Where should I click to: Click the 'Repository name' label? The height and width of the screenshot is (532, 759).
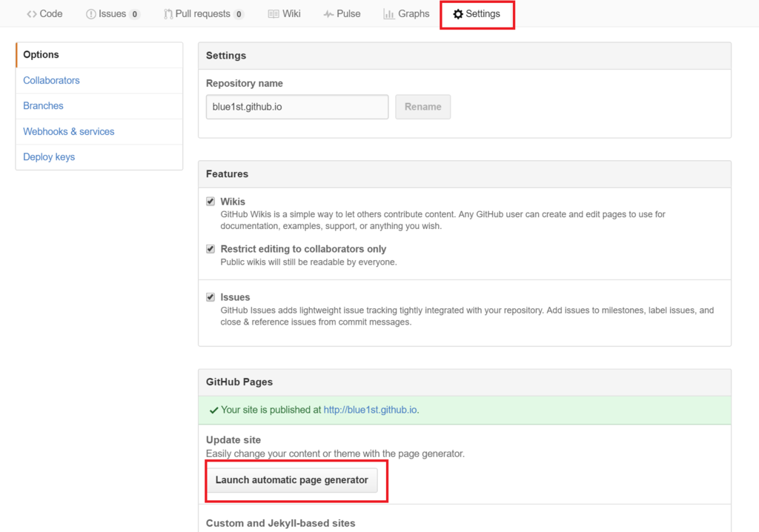245,83
